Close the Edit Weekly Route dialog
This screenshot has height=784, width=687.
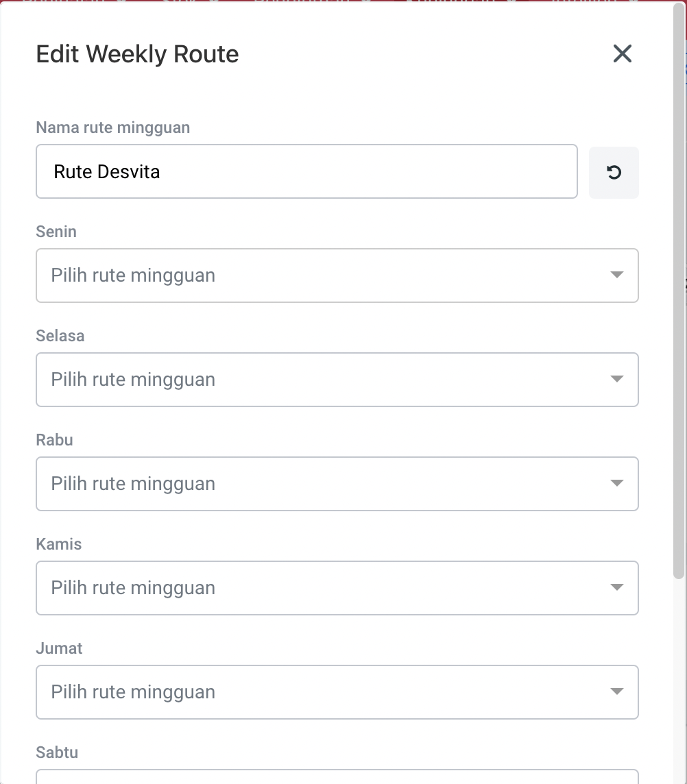(x=622, y=53)
